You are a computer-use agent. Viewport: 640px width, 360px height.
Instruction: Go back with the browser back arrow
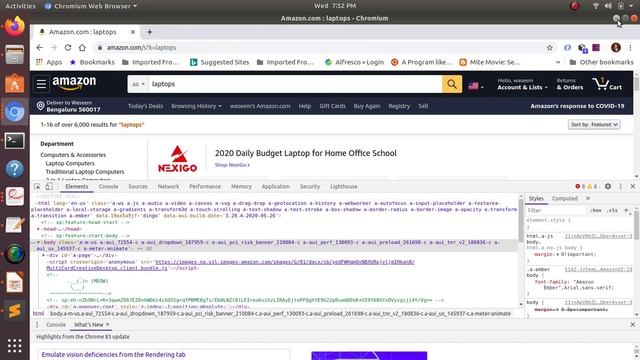40,47
